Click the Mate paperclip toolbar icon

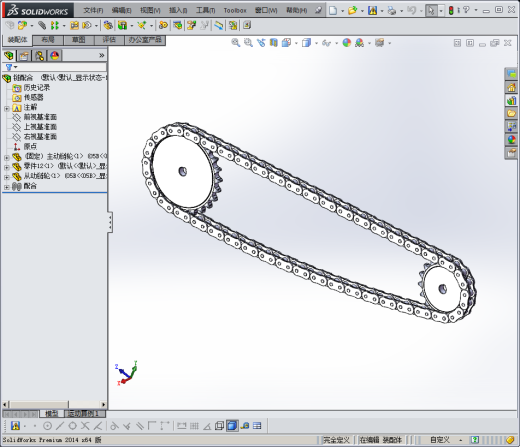(42, 25)
